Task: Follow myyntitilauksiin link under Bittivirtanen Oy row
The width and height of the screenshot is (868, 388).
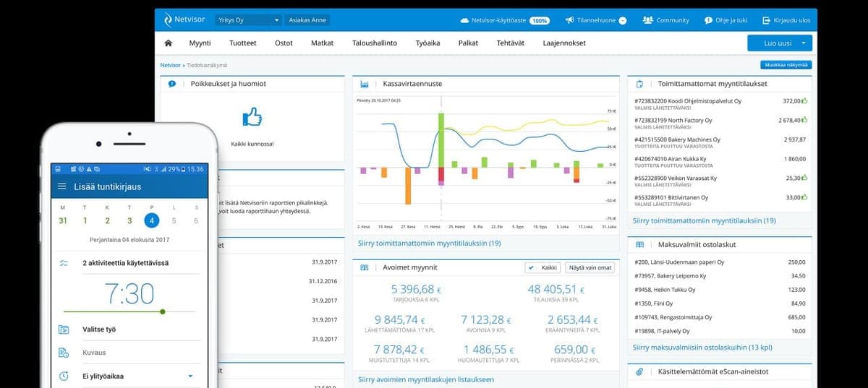Action: click(x=705, y=220)
